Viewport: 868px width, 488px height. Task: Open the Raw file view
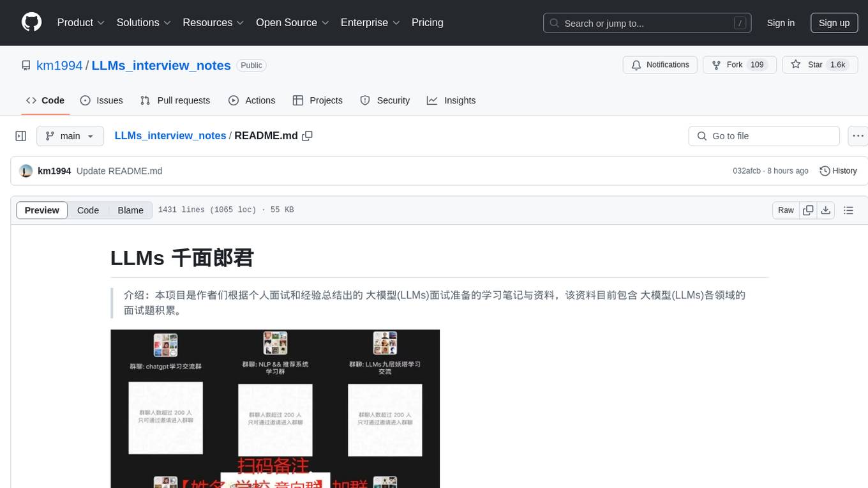(x=786, y=210)
